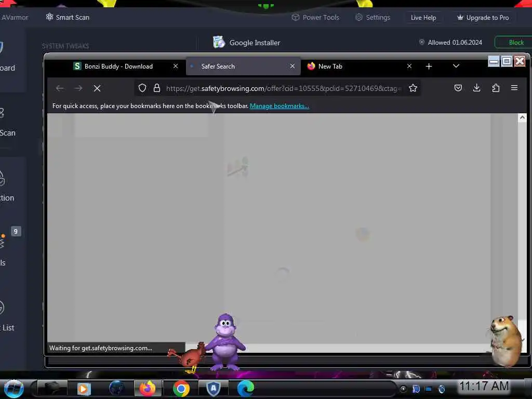Click Live Help button in AVarmor
The height and width of the screenshot is (399, 532).
pos(423,18)
